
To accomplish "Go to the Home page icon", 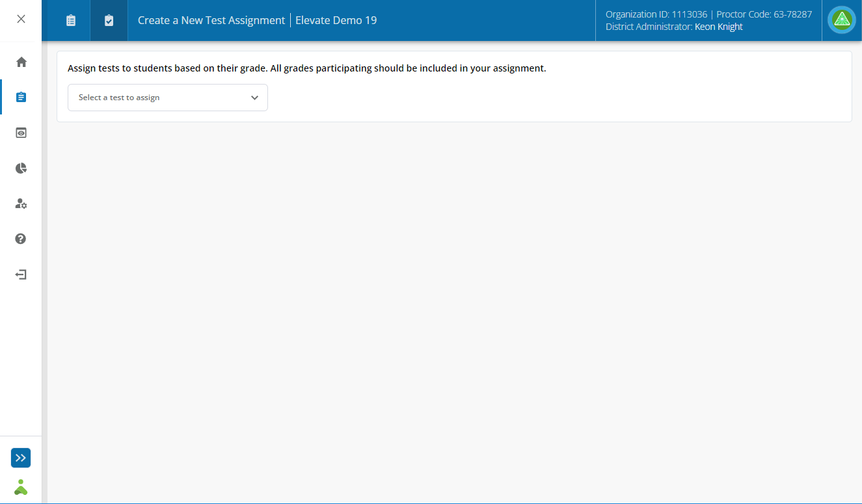I will [x=21, y=62].
